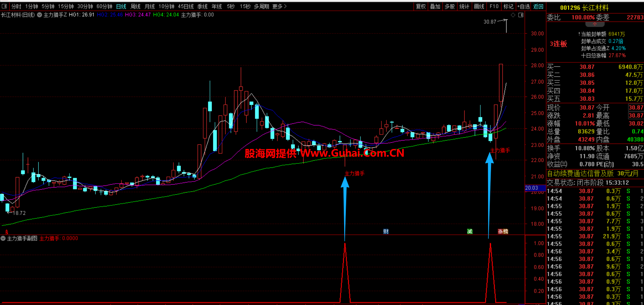Click the blue 财 event marker
Viewport: 644px width, 305px height.
[x=386, y=232]
